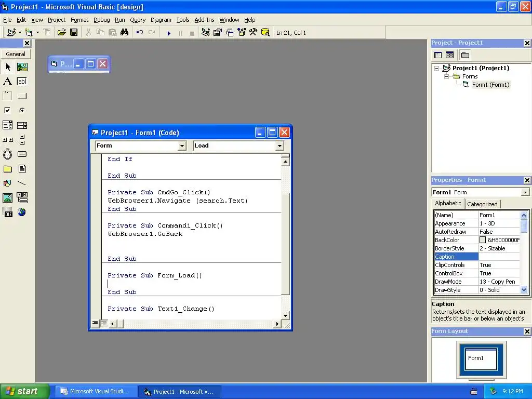Click Form1 thumbnail in Form Layout
The height and width of the screenshot is (399, 532).
click(x=481, y=358)
